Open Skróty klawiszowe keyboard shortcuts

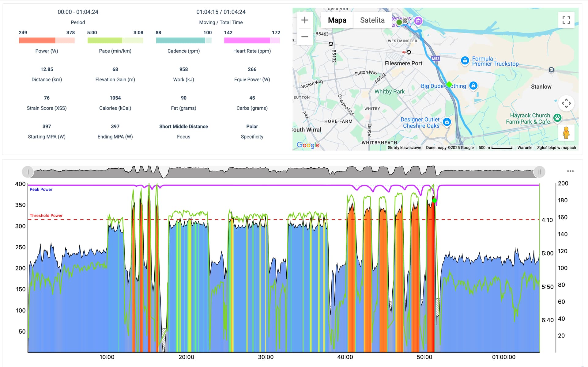tap(404, 147)
